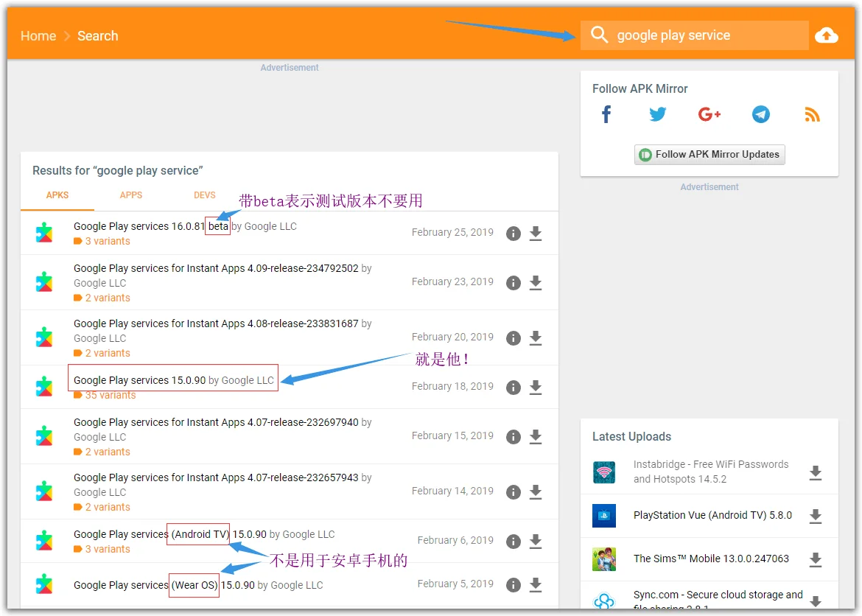The height and width of the screenshot is (616, 862).
Task: Download The Sims Mobile 13.0.0.247063
Action: pos(816,559)
